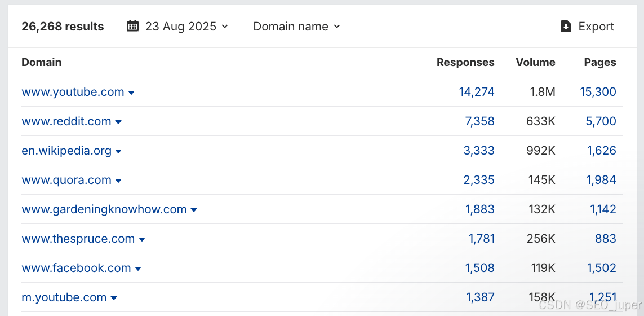
Task: Open the www.gardeningknowhow.com domain link
Action: click(x=104, y=209)
